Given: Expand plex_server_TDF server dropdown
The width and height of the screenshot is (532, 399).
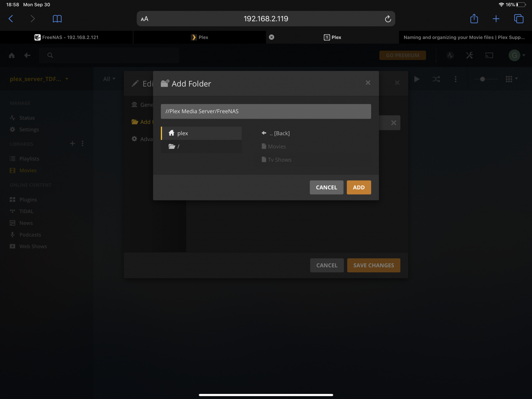Looking at the screenshot, I should (x=39, y=79).
